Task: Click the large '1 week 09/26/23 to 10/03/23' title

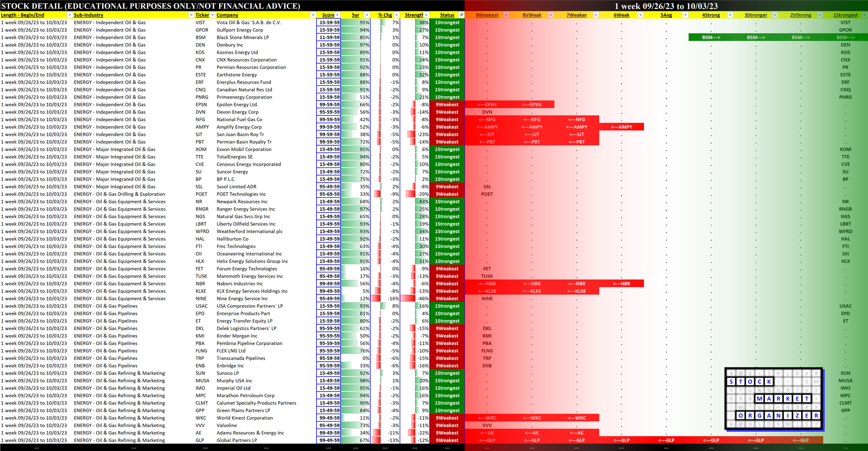Action: (x=666, y=6)
